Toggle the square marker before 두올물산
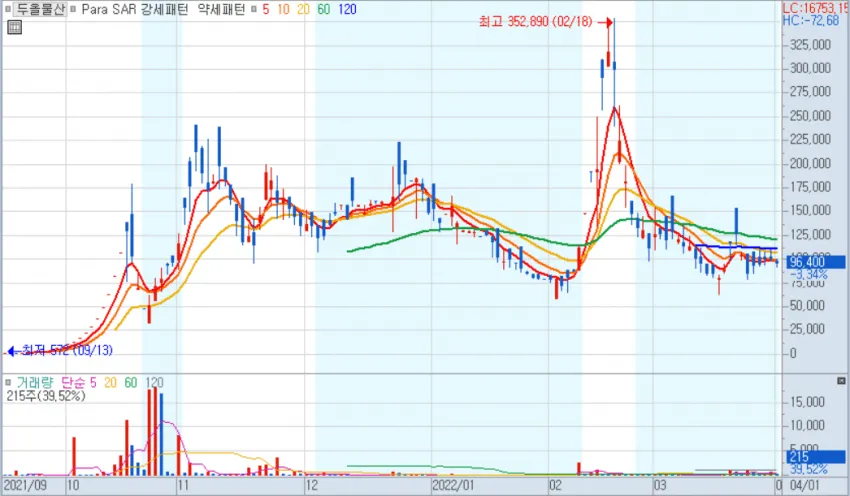850x496 pixels. (8, 9)
